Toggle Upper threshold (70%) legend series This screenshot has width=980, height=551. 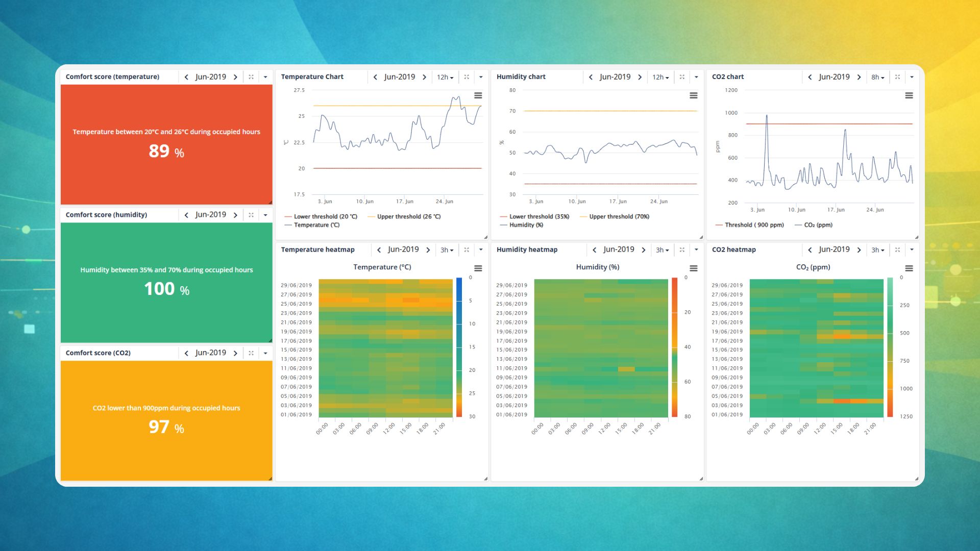click(x=615, y=217)
